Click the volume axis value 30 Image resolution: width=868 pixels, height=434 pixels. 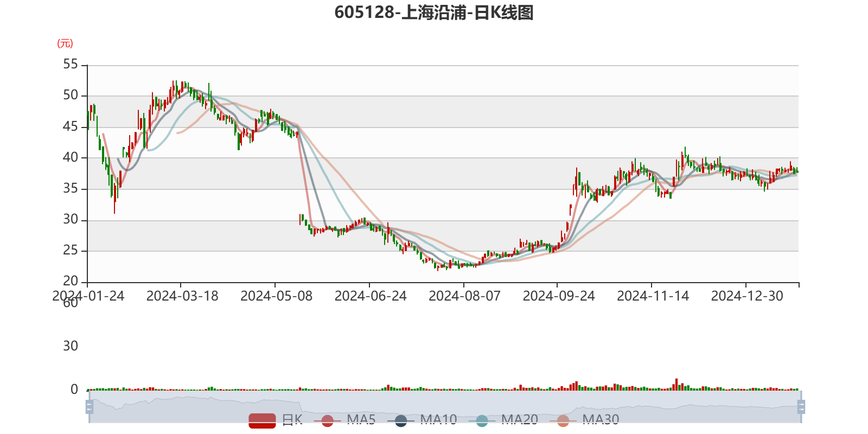(x=71, y=346)
